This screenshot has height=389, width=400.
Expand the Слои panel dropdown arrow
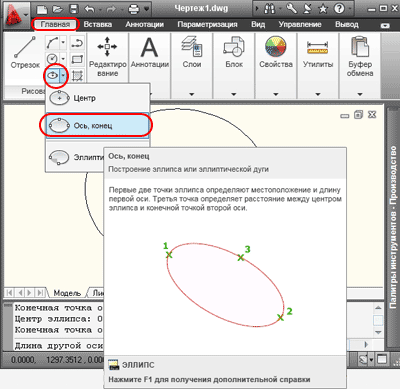click(192, 94)
